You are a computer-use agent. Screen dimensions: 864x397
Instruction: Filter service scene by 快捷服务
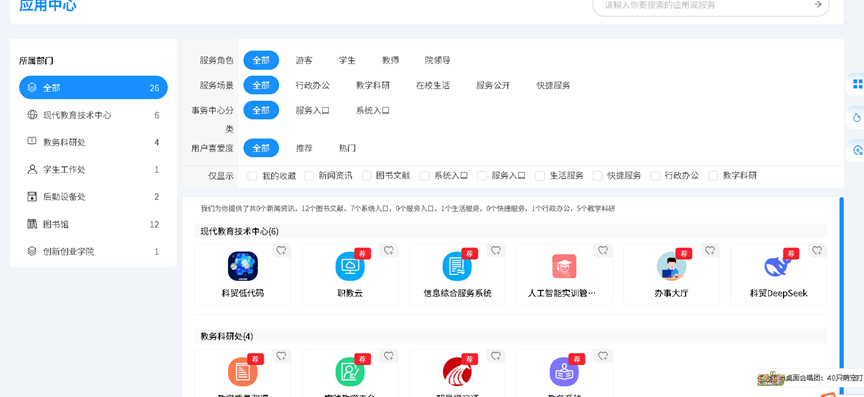(x=554, y=85)
